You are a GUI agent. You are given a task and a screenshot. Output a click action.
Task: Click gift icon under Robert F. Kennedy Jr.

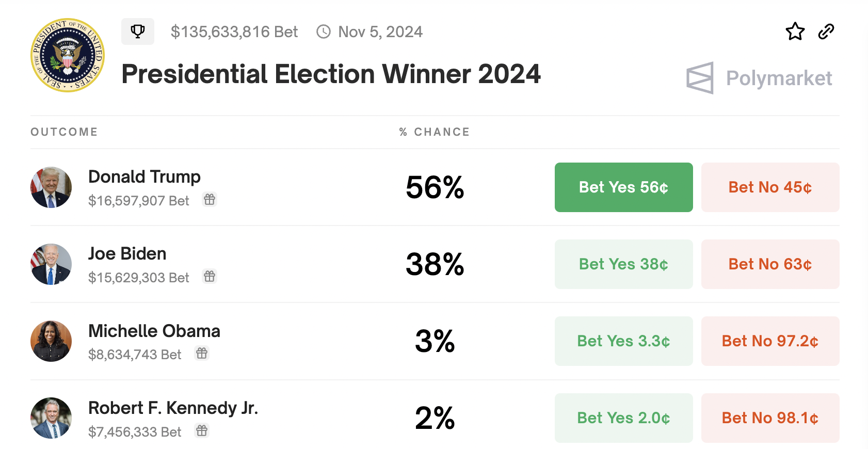point(202,430)
